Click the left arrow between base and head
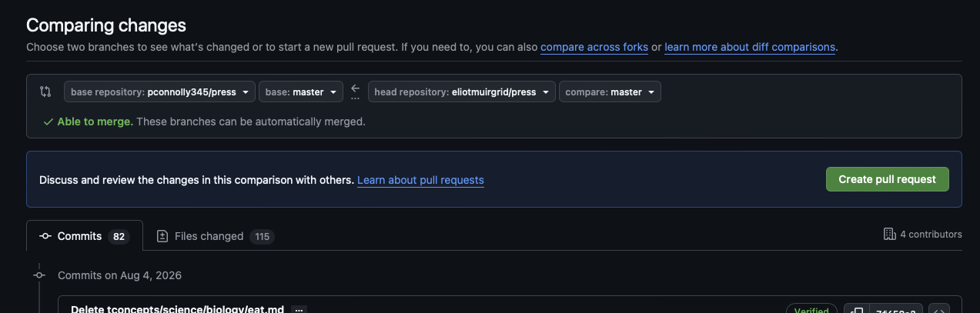The height and width of the screenshot is (313, 980). click(355, 88)
